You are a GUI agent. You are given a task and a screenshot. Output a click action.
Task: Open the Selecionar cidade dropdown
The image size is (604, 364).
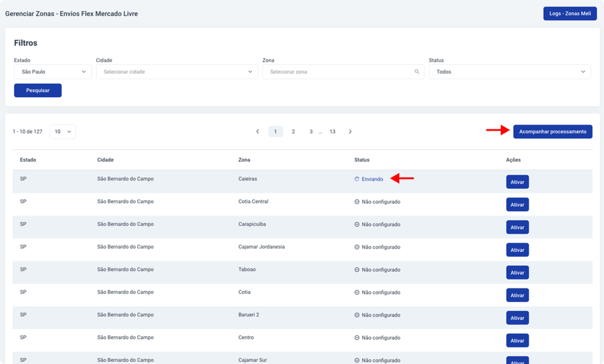pyautogui.click(x=177, y=71)
